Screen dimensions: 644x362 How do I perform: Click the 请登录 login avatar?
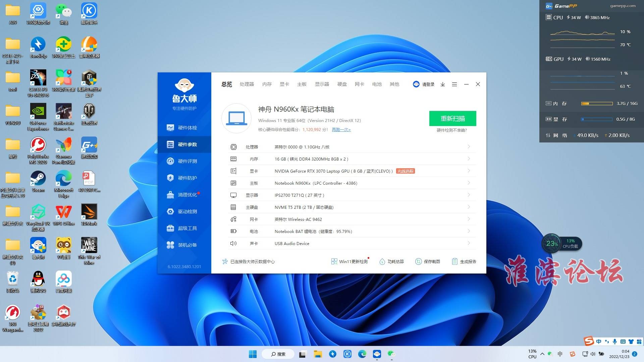pos(416,84)
